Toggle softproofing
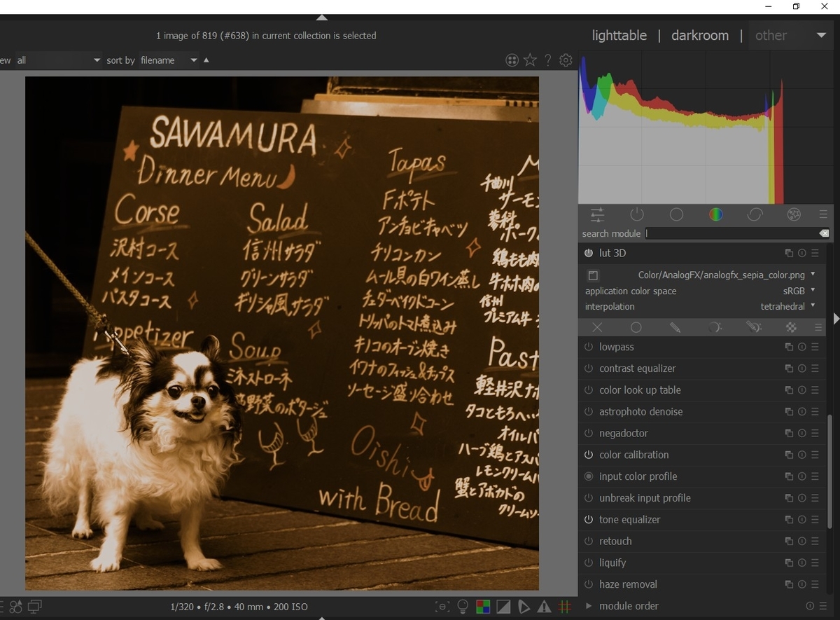Viewport: 840px width, 620px height. click(524, 607)
